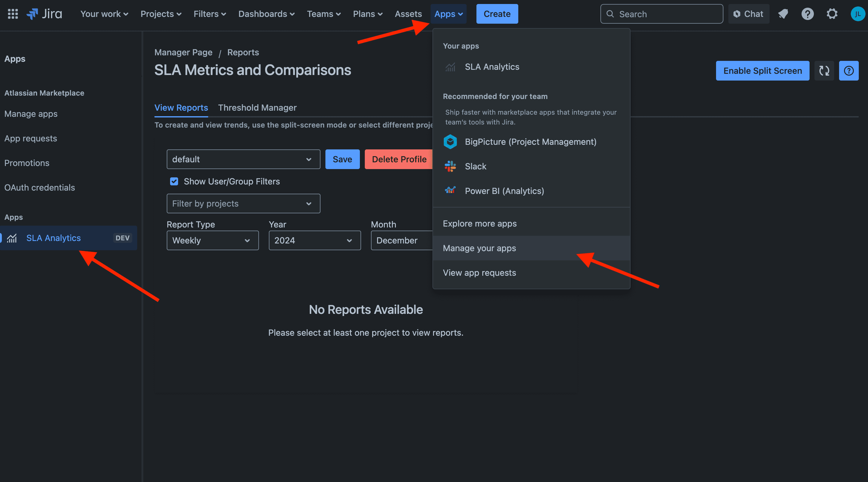Click Delete Profile button

(x=399, y=159)
